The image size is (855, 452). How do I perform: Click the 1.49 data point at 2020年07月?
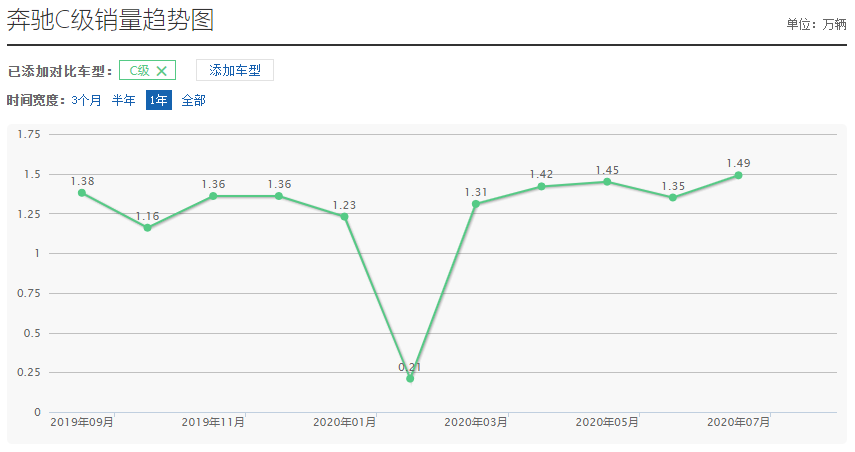(x=738, y=176)
